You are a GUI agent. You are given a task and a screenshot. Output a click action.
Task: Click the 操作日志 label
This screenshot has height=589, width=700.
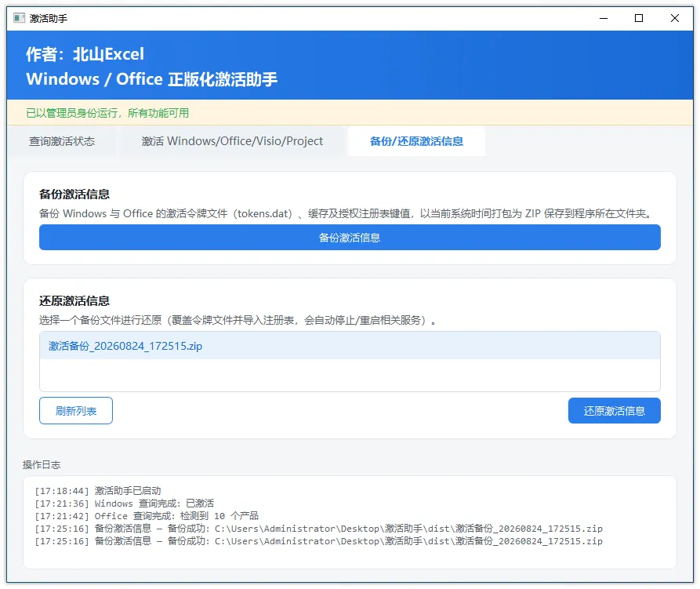(x=42, y=465)
